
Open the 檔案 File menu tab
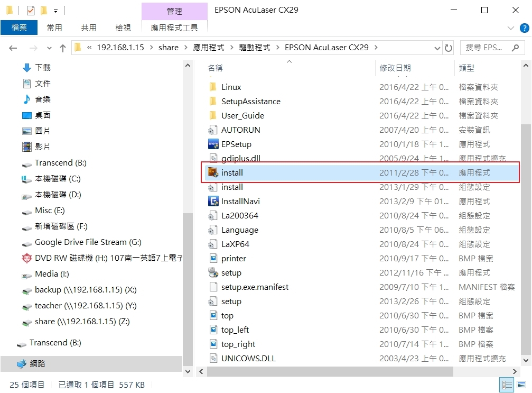[x=19, y=28]
